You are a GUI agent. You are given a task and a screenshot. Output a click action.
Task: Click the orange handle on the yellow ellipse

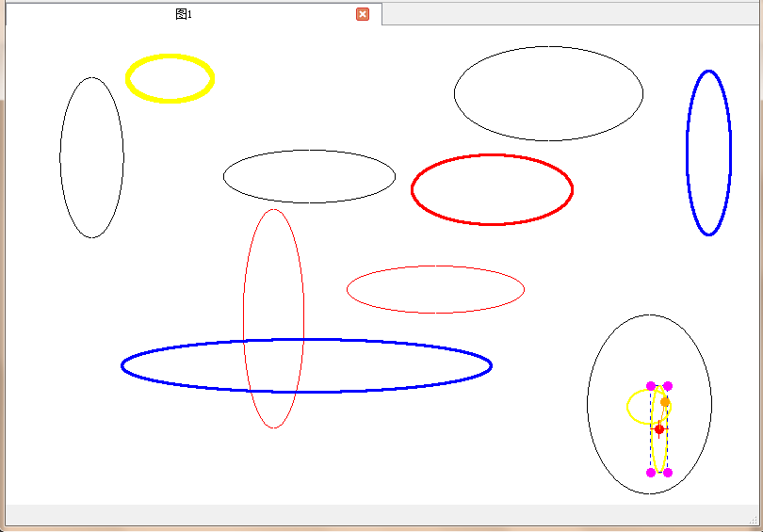(x=665, y=402)
